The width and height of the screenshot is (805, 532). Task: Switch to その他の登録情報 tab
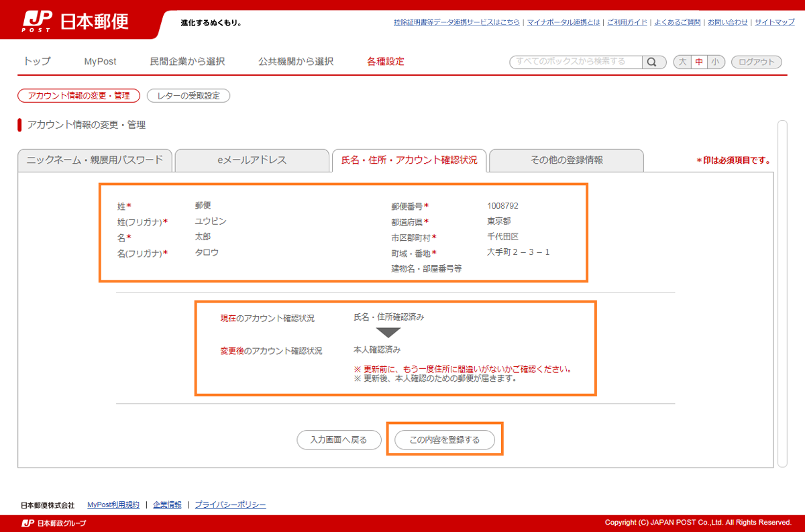coord(567,160)
